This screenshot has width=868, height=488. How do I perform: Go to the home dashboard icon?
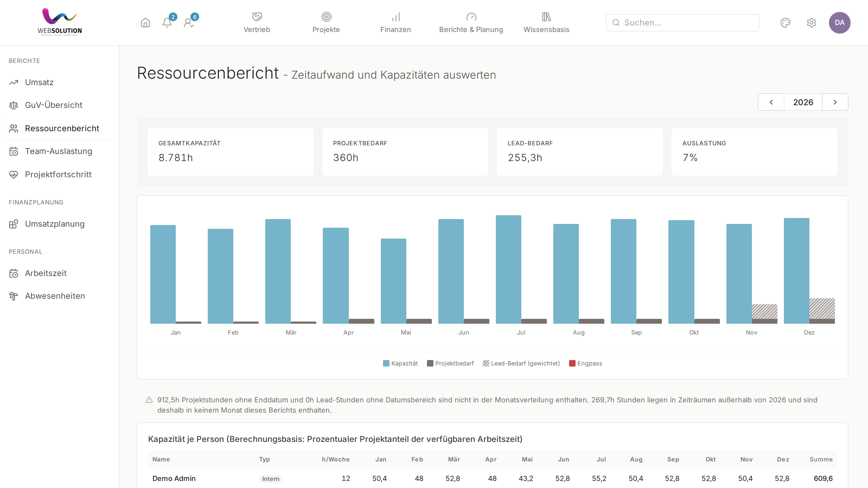pyautogui.click(x=145, y=23)
